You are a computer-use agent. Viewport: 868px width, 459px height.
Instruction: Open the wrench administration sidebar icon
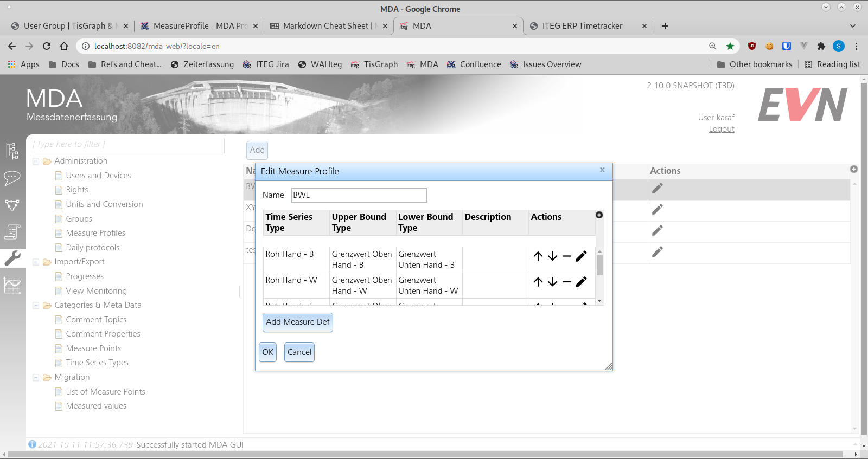click(x=12, y=258)
